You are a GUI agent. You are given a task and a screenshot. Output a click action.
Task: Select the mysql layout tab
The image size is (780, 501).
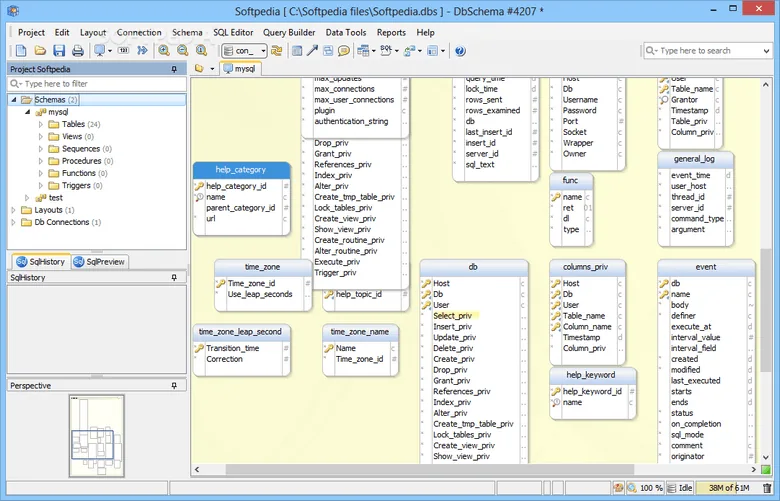coord(240,69)
